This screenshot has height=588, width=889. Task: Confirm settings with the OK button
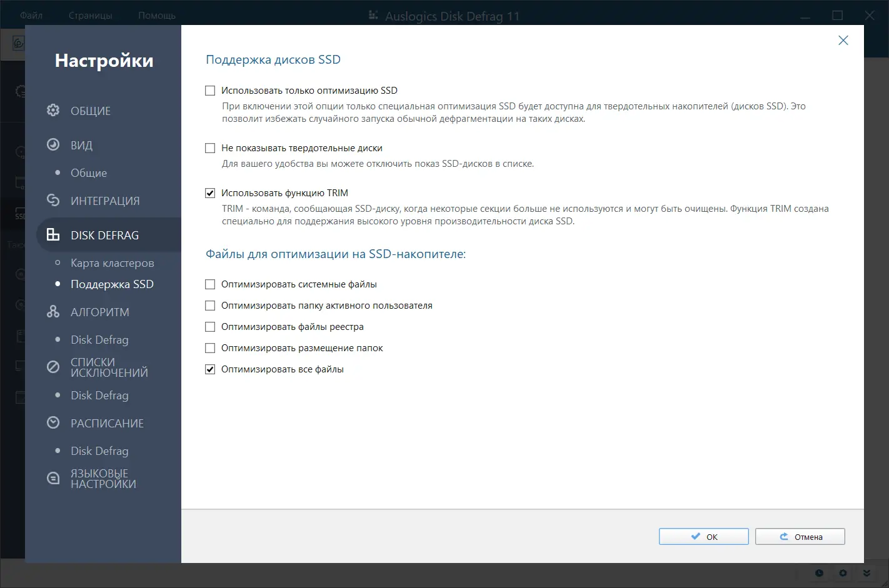703,536
